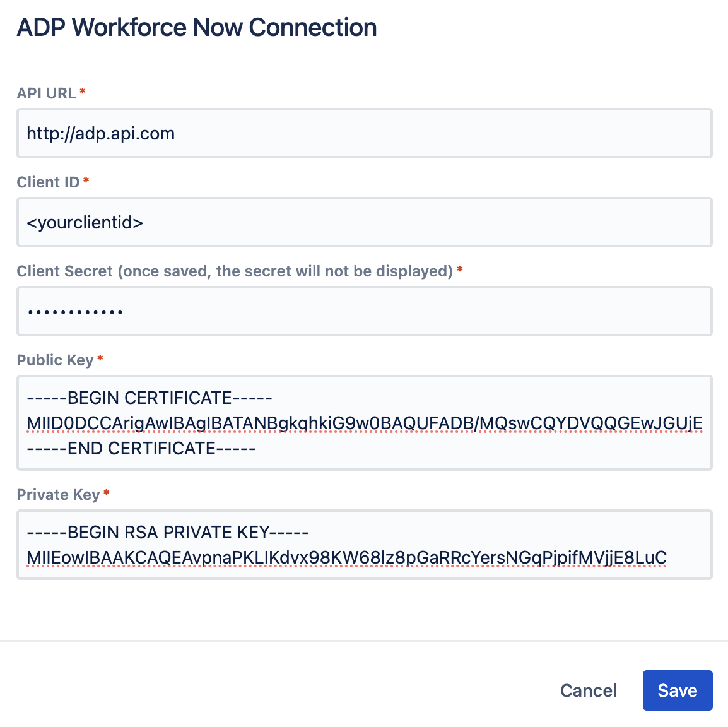The image size is (728, 727).
Task: Click the MIIEowIBAAK private key body line
Action: tap(346, 557)
